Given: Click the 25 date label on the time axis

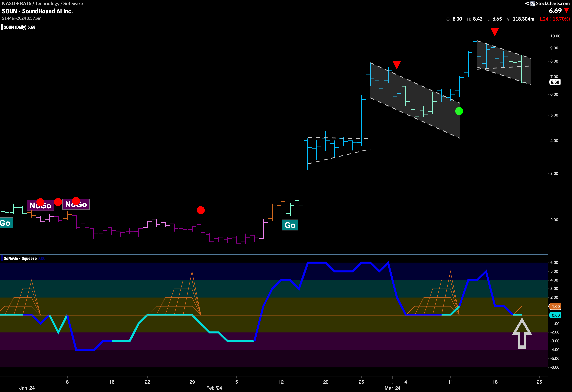Looking at the screenshot, I should 539,382.
